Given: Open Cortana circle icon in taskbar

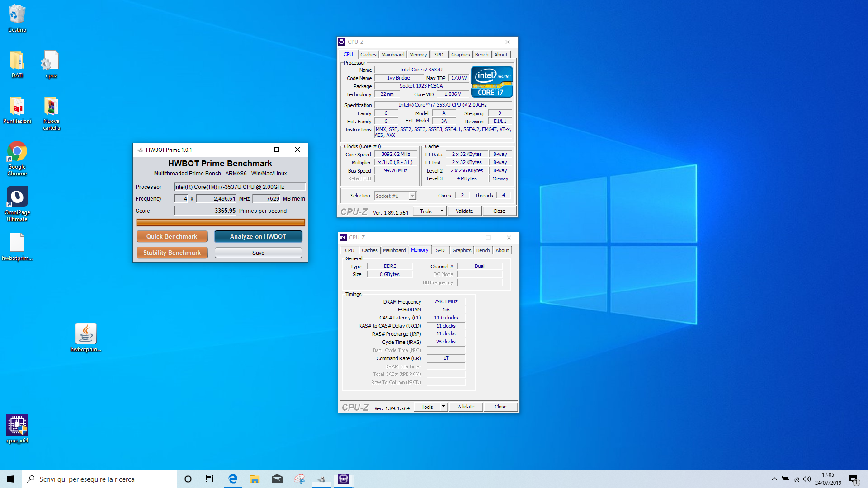Looking at the screenshot, I should pyautogui.click(x=188, y=479).
